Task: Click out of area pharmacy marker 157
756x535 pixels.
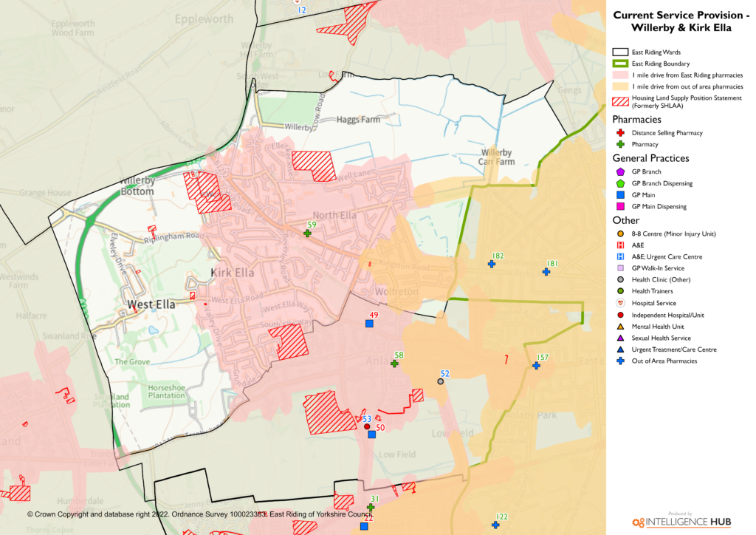Action: tap(537, 366)
